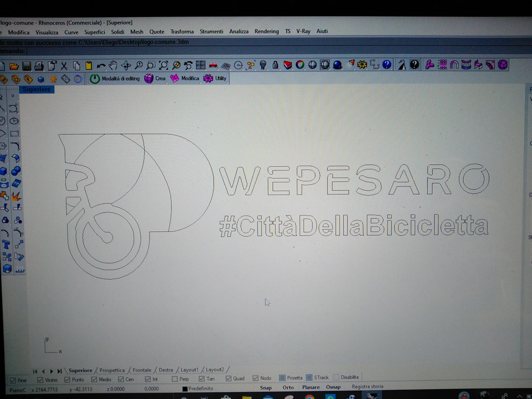Toggle Snap in status bar

(265, 387)
